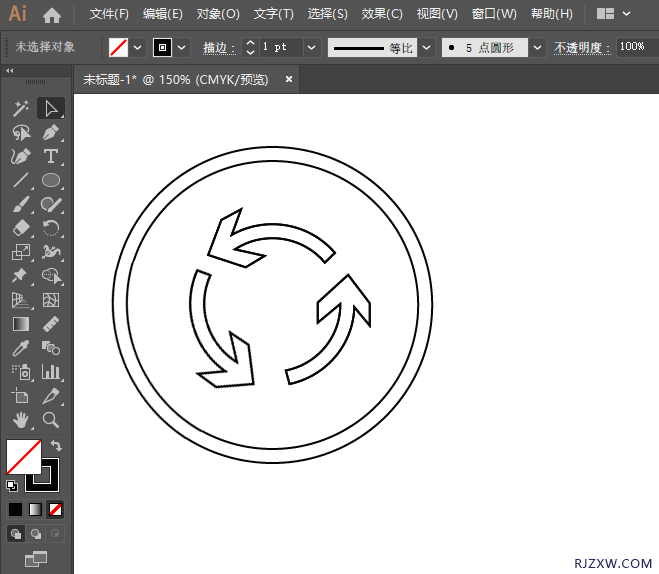Select the Hand tool
Image resolution: width=659 pixels, height=574 pixels.
(20, 420)
